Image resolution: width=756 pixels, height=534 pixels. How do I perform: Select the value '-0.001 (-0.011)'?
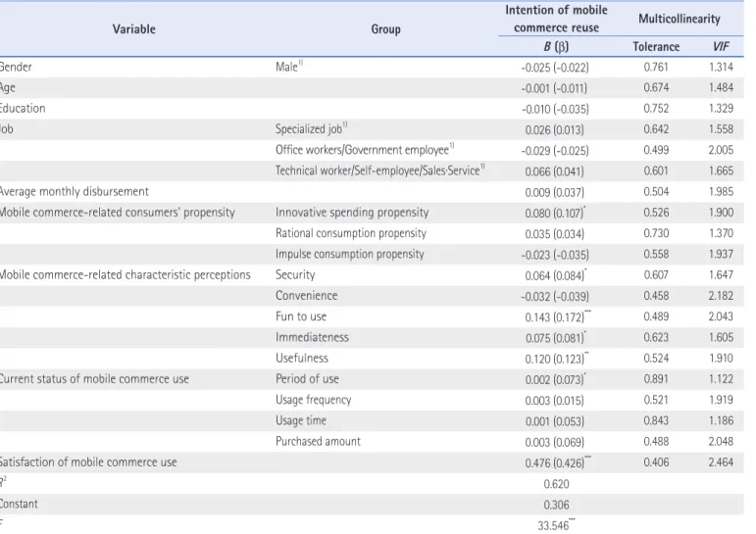[554, 88]
